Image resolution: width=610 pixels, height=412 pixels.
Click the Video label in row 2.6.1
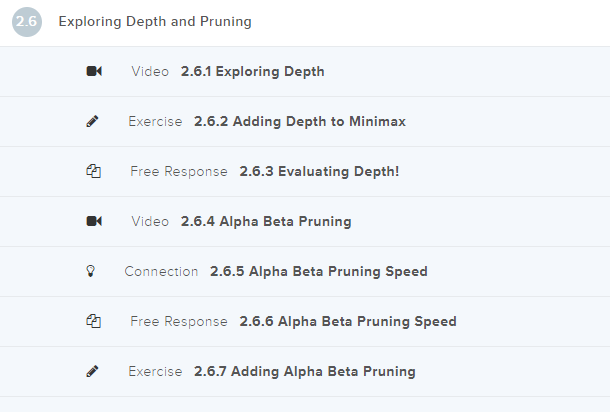(150, 72)
